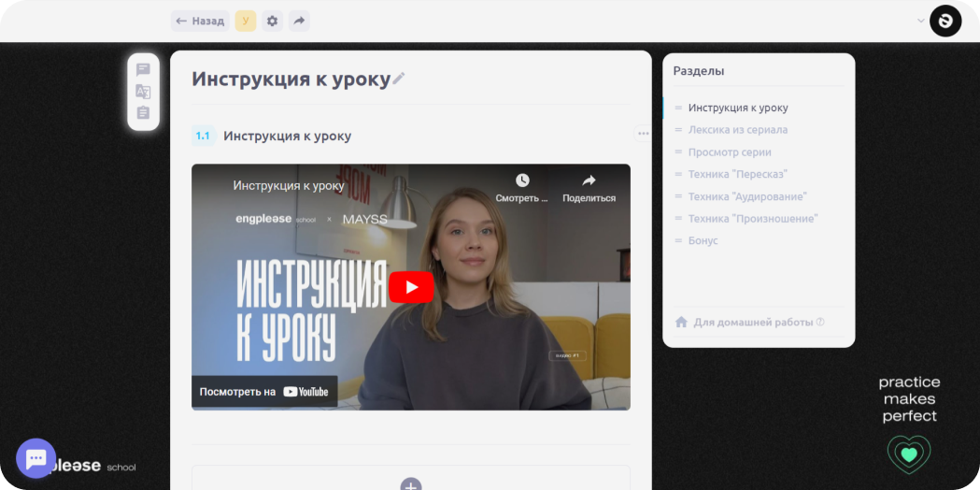Open Для домашней работы link

(x=753, y=323)
